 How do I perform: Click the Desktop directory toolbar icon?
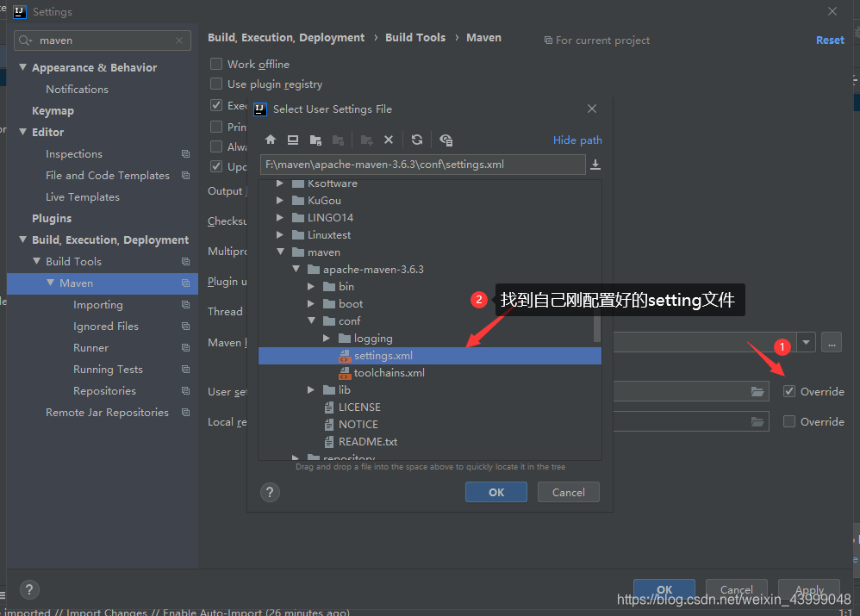[x=293, y=140]
